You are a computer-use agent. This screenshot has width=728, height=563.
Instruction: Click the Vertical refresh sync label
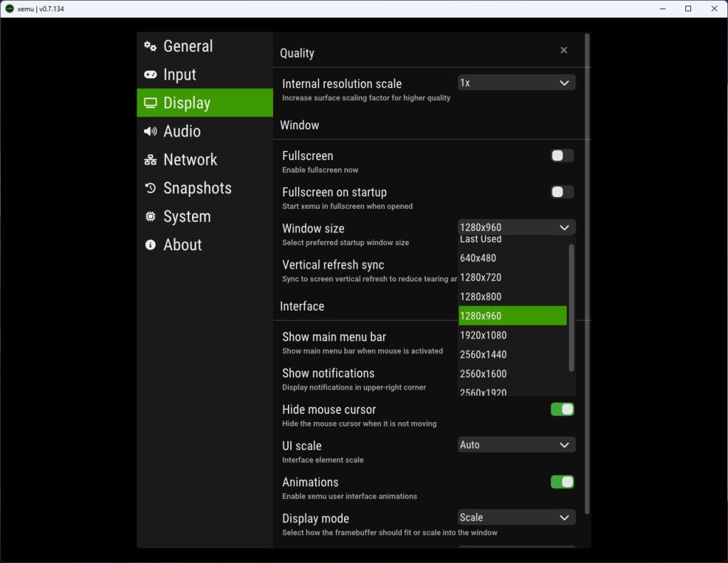coord(333,265)
